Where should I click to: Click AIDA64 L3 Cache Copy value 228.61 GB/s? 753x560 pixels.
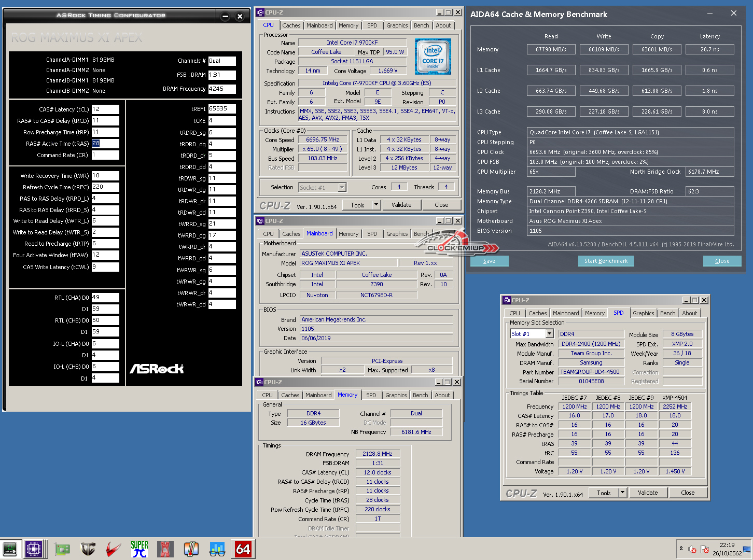pyautogui.click(x=657, y=111)
